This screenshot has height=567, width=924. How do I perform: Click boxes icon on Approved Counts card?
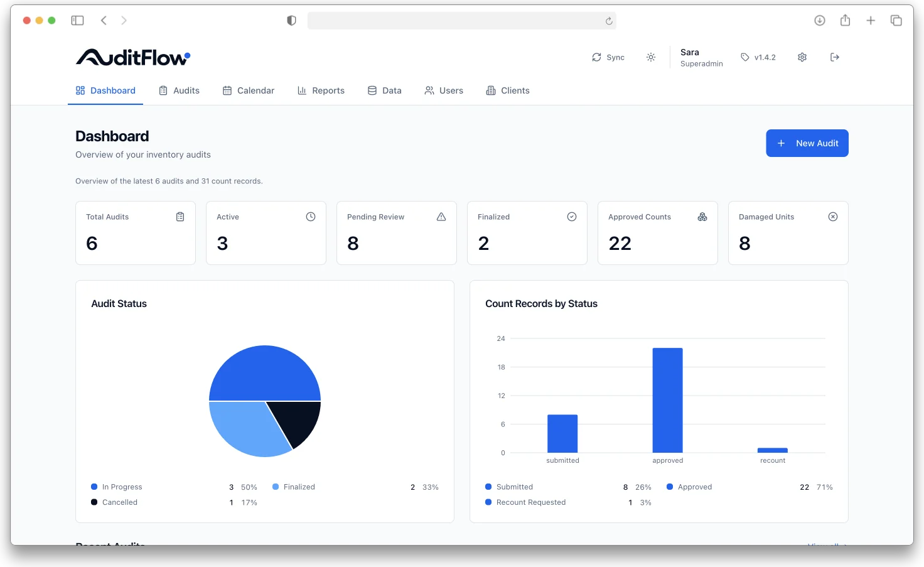pos(702,217)
